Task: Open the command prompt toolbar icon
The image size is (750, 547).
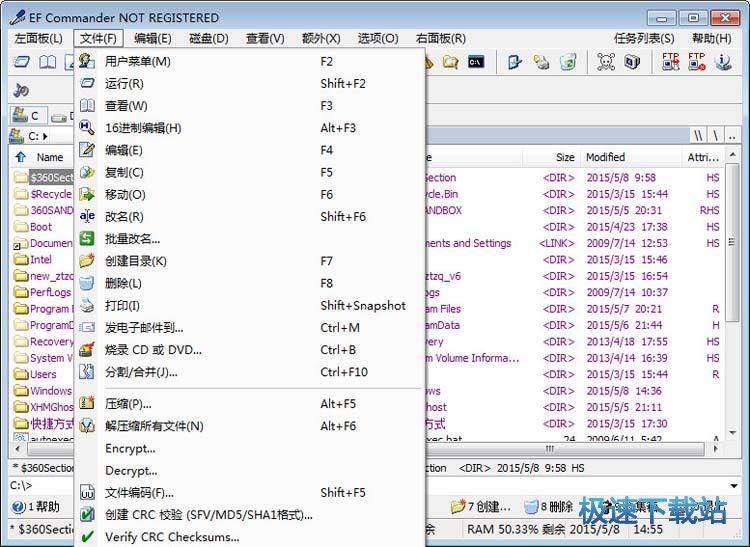Action: [x=477, y=62]
